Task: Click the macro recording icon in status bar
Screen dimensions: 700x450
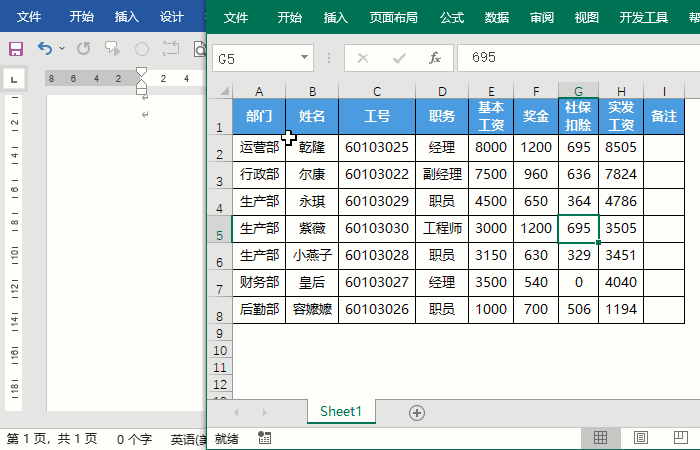Action: click(264, 438)
